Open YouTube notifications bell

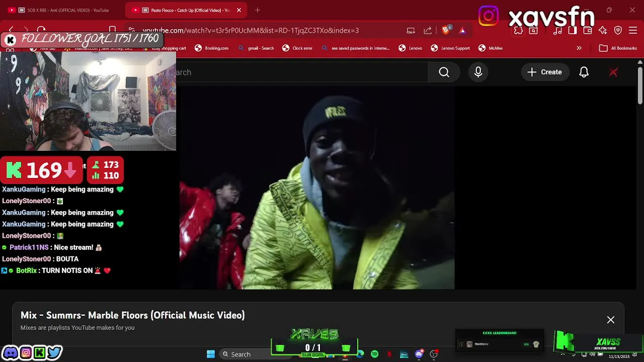tap(584, 72)
